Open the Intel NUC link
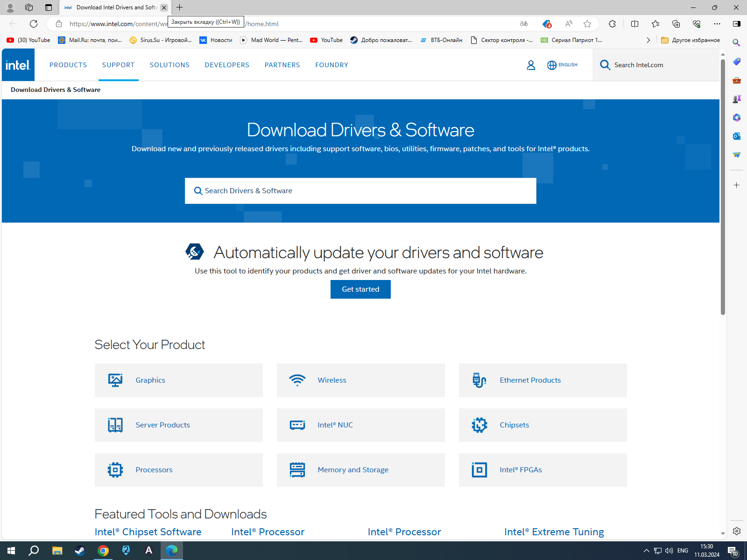This screenshot has width=747, height=560. [335, 425]
